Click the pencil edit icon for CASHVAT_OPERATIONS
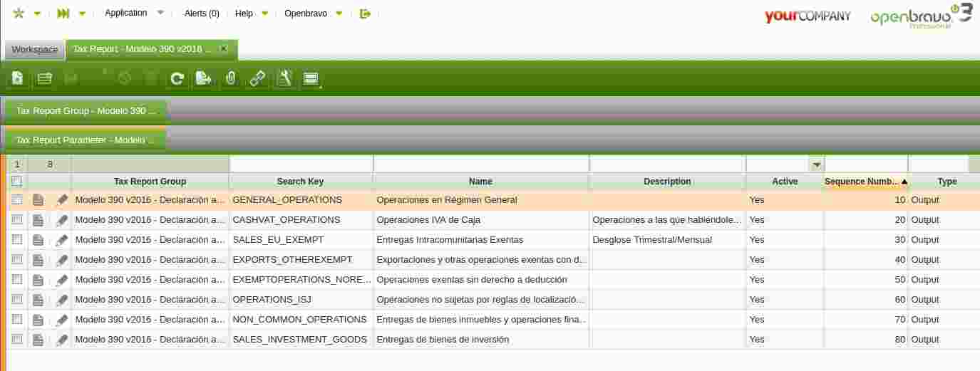The image size is (980, 371). 62,220
